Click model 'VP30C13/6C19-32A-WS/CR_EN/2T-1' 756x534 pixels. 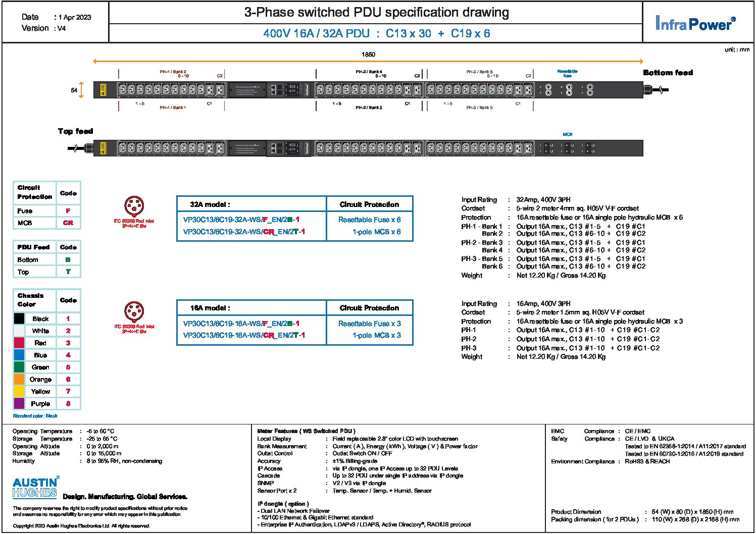[244, 232]
